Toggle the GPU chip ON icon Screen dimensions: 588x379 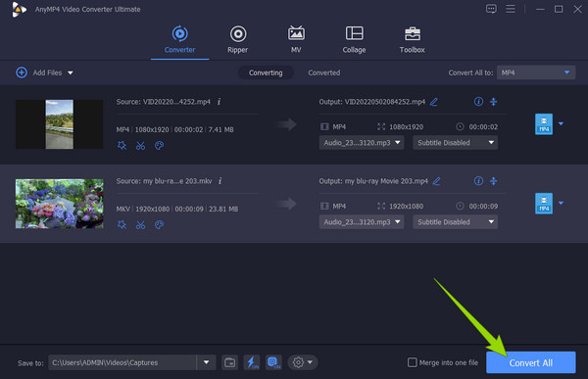273,362
